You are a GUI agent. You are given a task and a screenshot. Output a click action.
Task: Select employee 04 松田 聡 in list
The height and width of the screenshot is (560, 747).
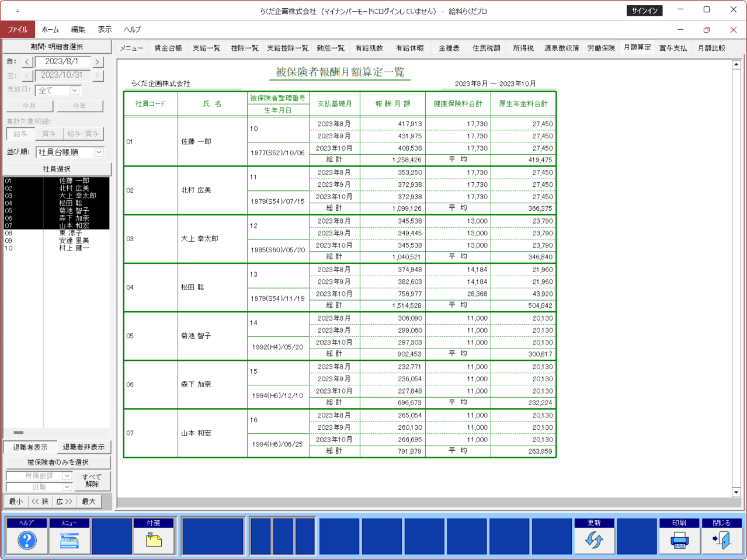click(56, 203)
